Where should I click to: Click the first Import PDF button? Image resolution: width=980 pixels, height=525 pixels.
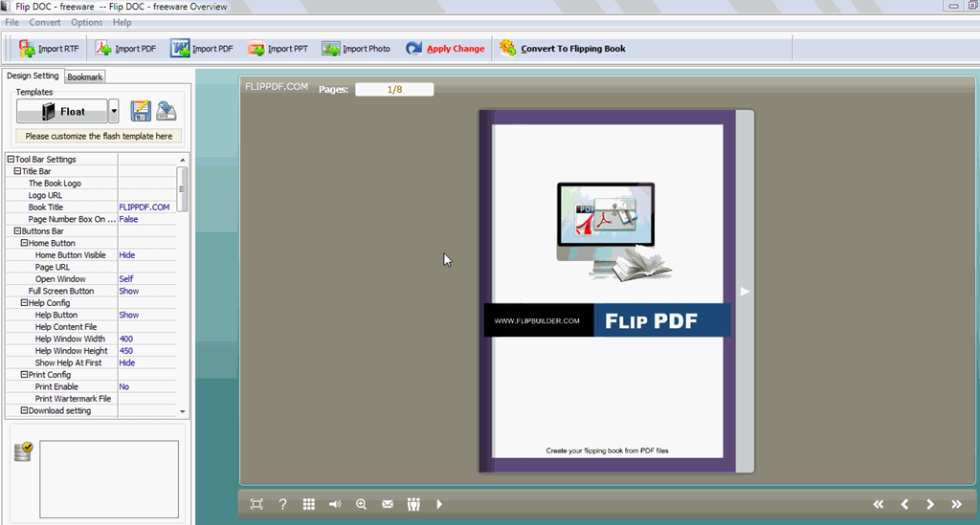coord(125,49)
